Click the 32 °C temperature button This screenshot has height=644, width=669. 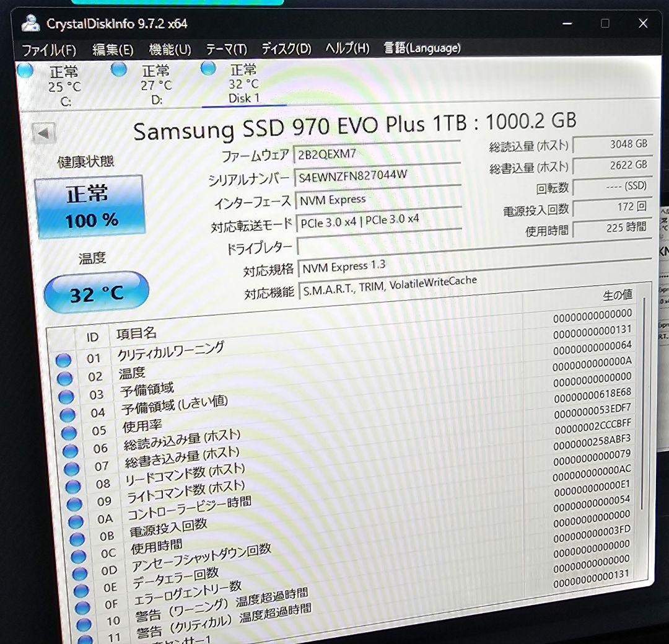[97, 293]
